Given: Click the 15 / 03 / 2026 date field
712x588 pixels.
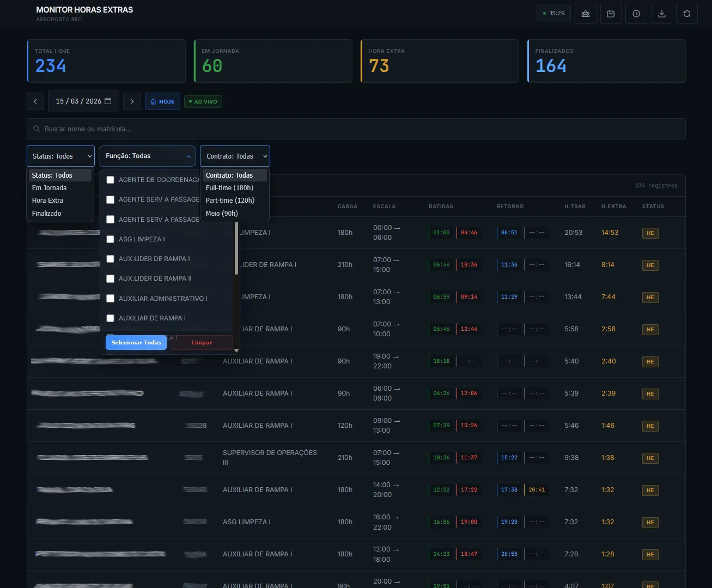Looking at the screenshot, I should [x=83, y=101].
